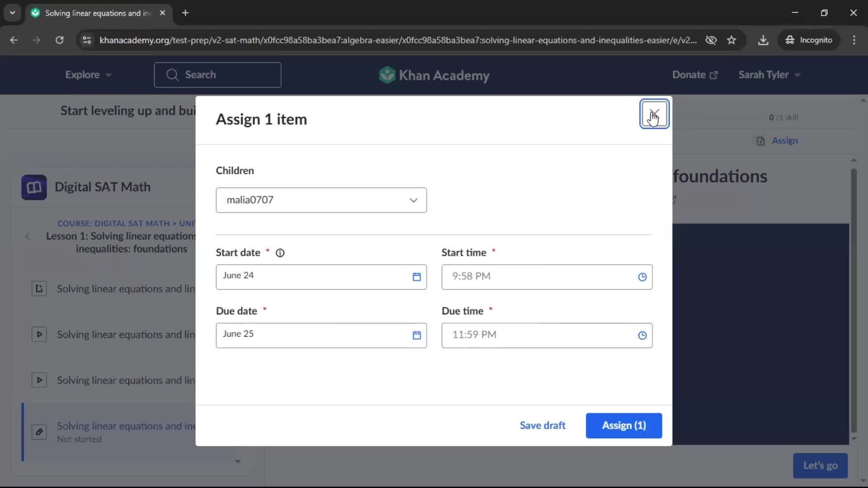Viewport: 868px width, 488px height.
Task: Click the Digital SAT Math course icon
Action: point(34,188)
